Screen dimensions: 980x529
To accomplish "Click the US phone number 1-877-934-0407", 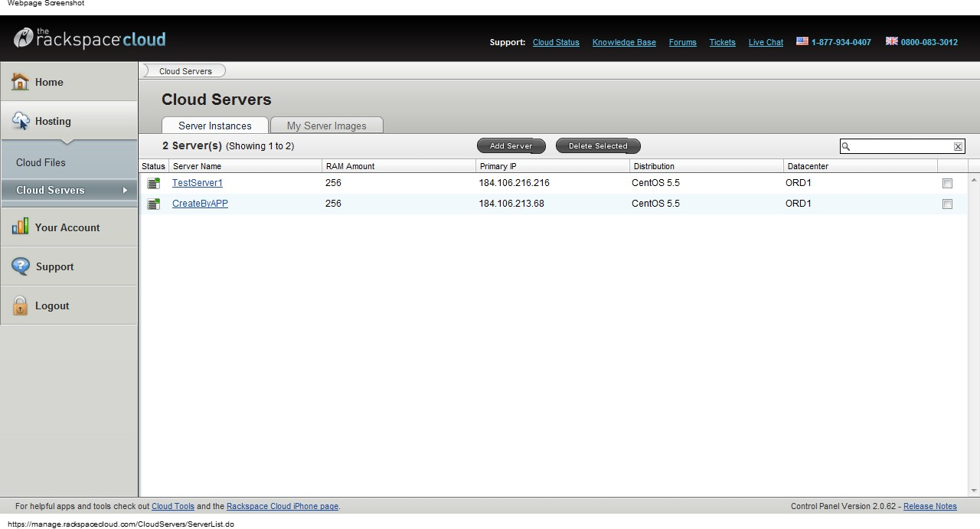I will click(841, 42).
